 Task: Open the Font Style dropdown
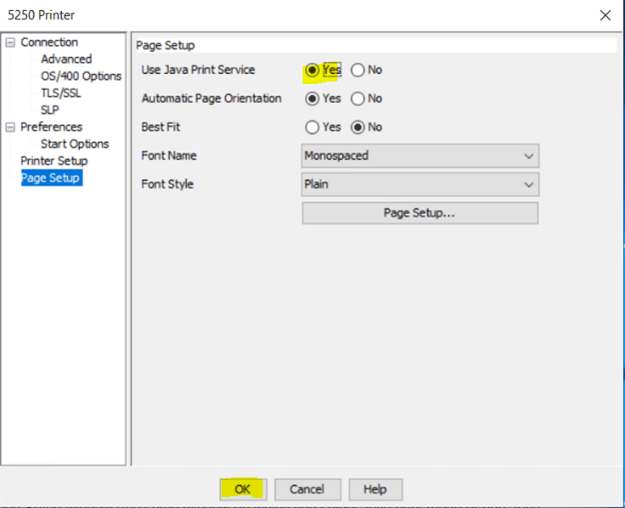pos(420,184)
